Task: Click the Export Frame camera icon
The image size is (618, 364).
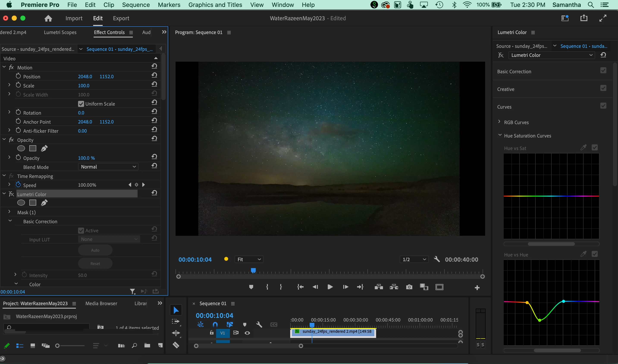Action: tap(409, 287)
